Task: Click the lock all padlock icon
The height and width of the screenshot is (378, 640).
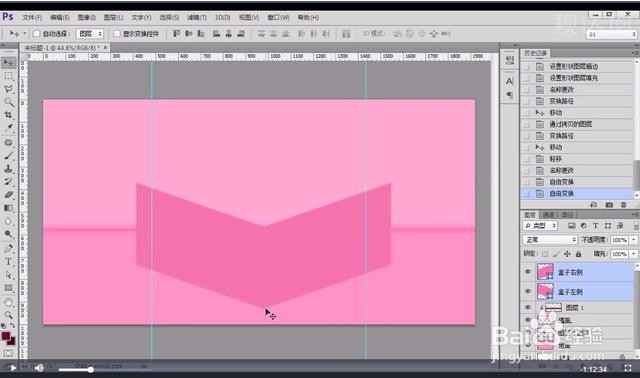Action: coord(578,253)
